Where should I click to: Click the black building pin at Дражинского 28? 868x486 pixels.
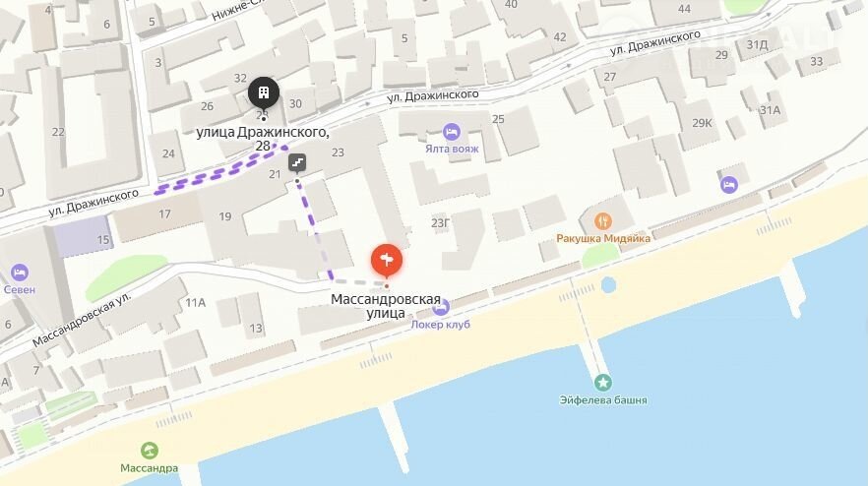click(x=264, y=92)
